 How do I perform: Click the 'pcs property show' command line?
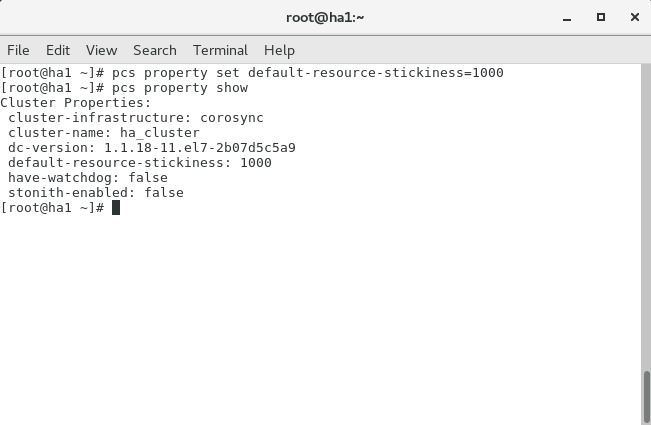point(124,88)
